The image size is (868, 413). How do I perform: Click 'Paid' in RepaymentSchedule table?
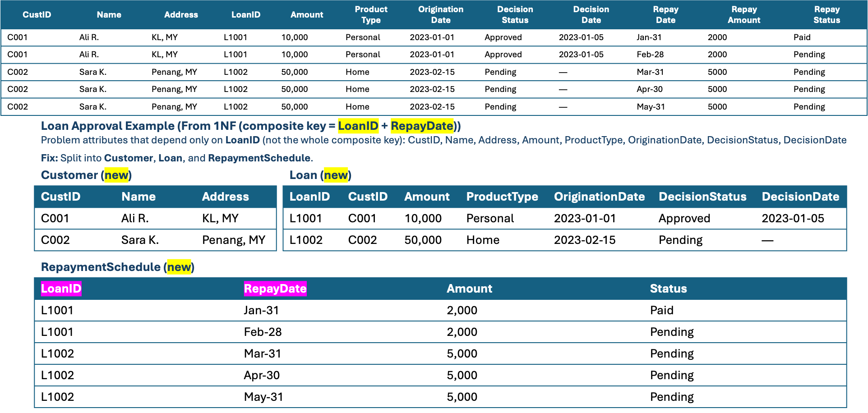click(661, 311)
